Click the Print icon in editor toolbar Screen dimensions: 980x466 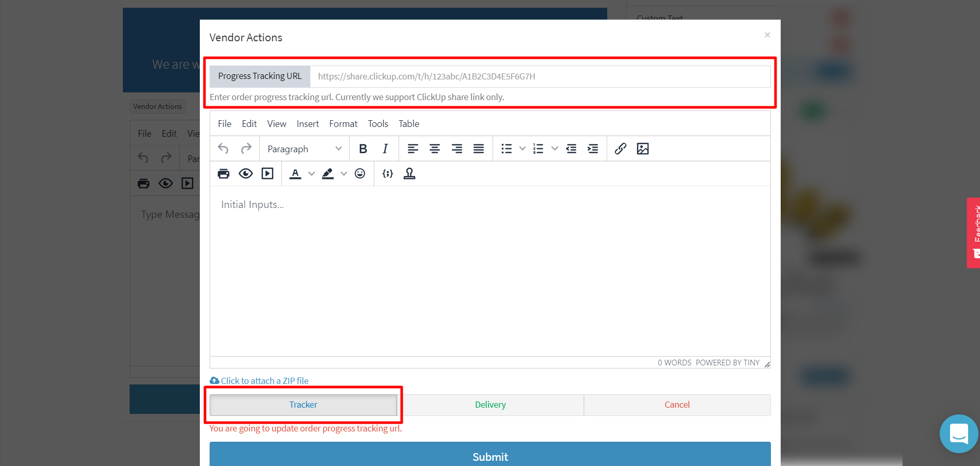tap(224, 174)
